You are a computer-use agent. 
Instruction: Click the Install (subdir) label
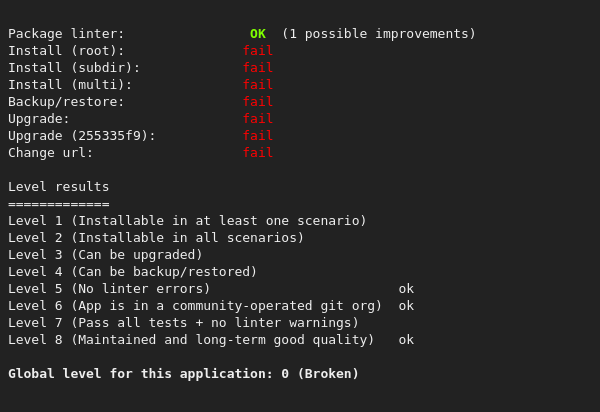pyautogui.click(x=74, y=68)
